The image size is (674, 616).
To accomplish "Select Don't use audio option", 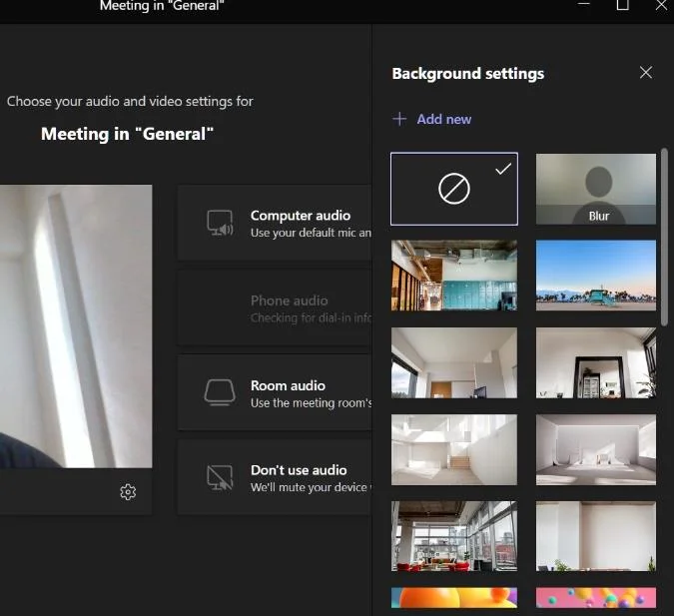I will [275, 477].
